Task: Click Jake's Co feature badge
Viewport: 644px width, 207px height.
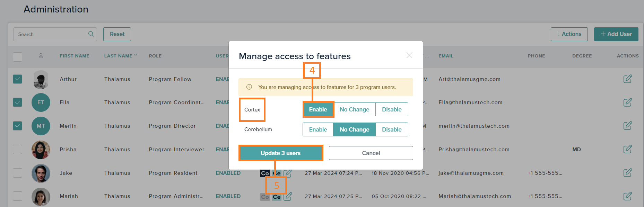Action: pyautogui.click(x=265, y=173)
